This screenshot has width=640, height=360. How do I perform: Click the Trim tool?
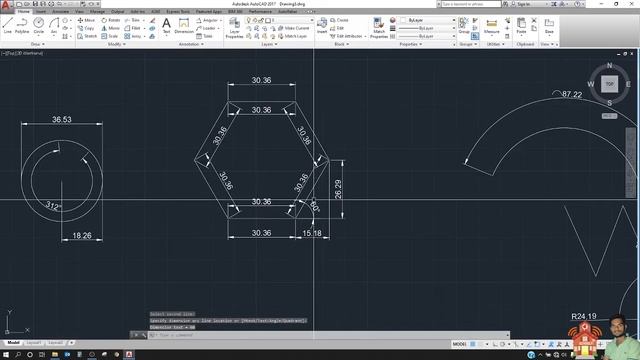tap(132, 20)
